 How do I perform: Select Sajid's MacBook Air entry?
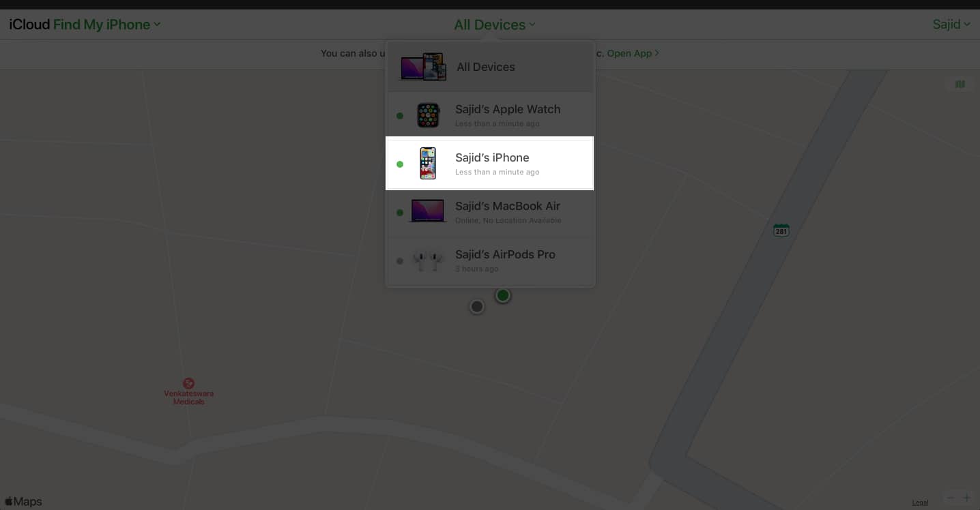490,212
